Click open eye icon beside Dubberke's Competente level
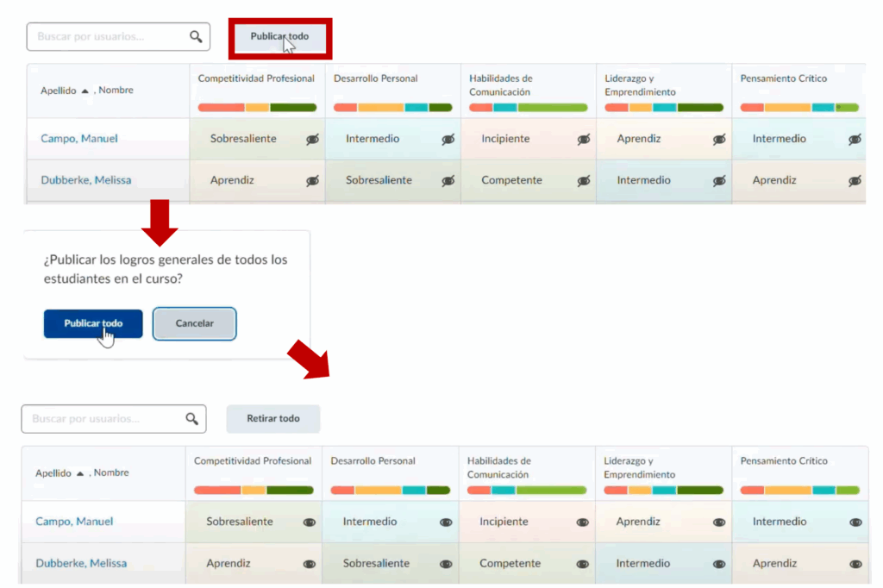The height and width of the screenshot is (588, 883). [x=582, y=564]
